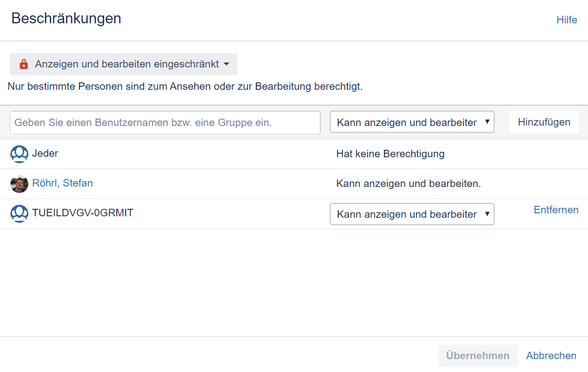This screenshot has width=588, height=372.
Task: Click Stefan's 'Kann anzeigen und bearbeiten.' text
Action: [x=409, y=184]
